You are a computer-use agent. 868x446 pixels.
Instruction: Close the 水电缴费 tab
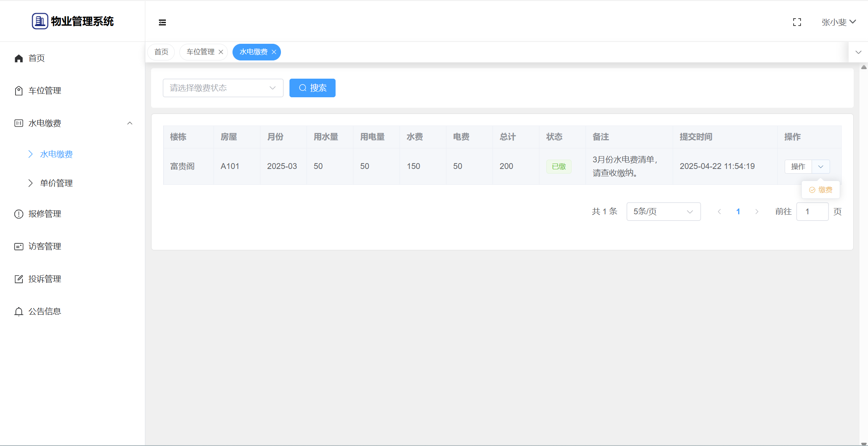[274, 52]
